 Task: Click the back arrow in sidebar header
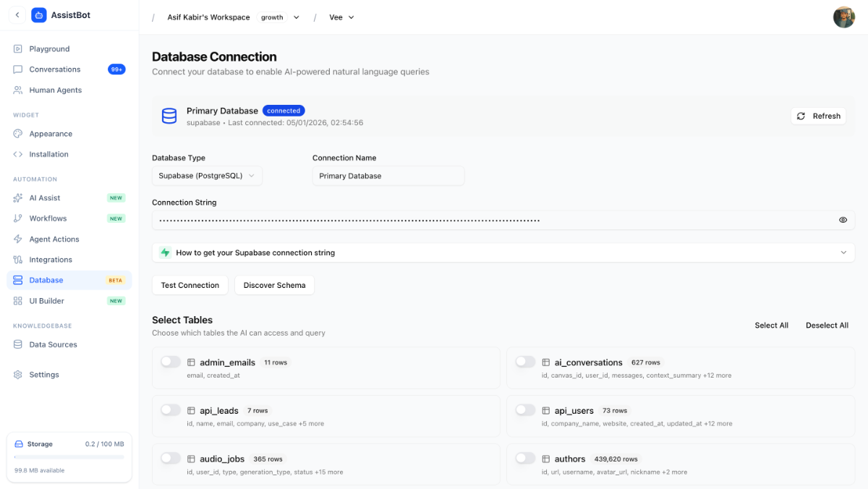click(17, 15)
